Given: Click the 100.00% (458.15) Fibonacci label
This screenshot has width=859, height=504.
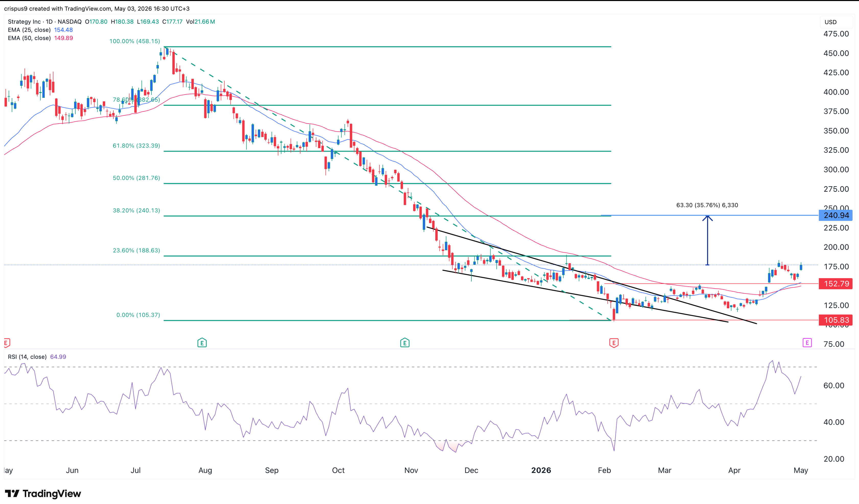Looking at the screenshot, I should 135,41.
